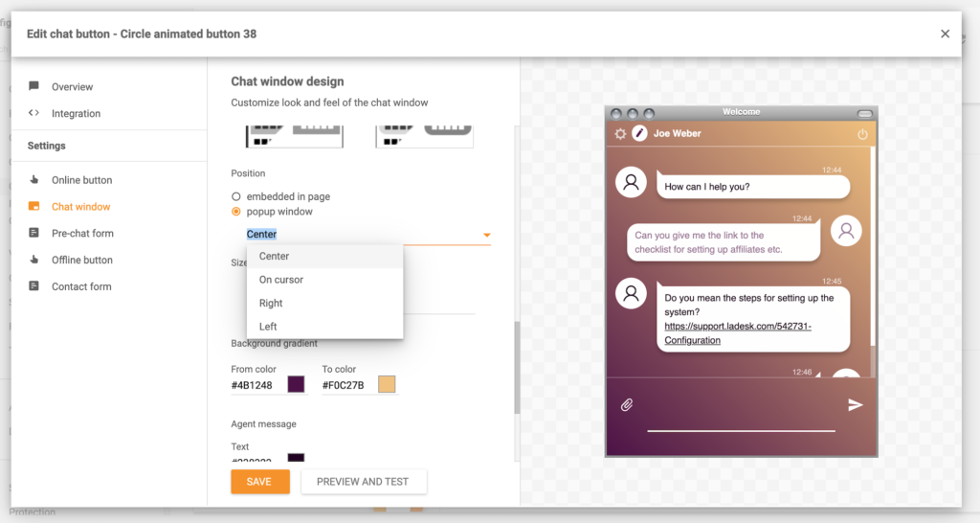The image size is (980, 523).
Task: Select the popup window radio option
Action: click(x=236, y=212)
